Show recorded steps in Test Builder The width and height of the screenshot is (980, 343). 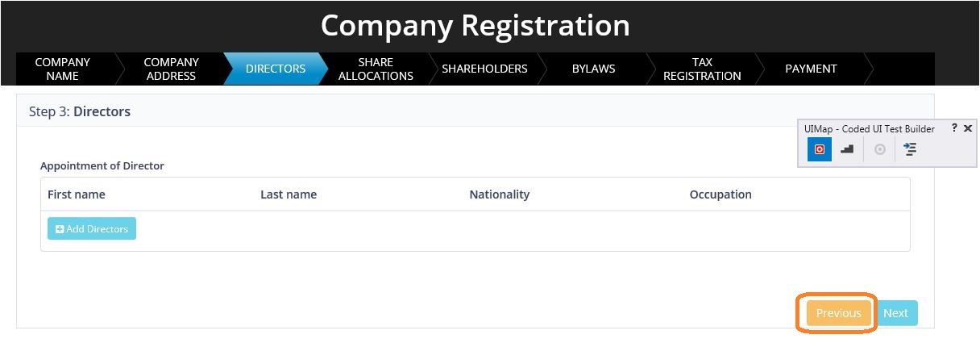[x=847, y=149]
